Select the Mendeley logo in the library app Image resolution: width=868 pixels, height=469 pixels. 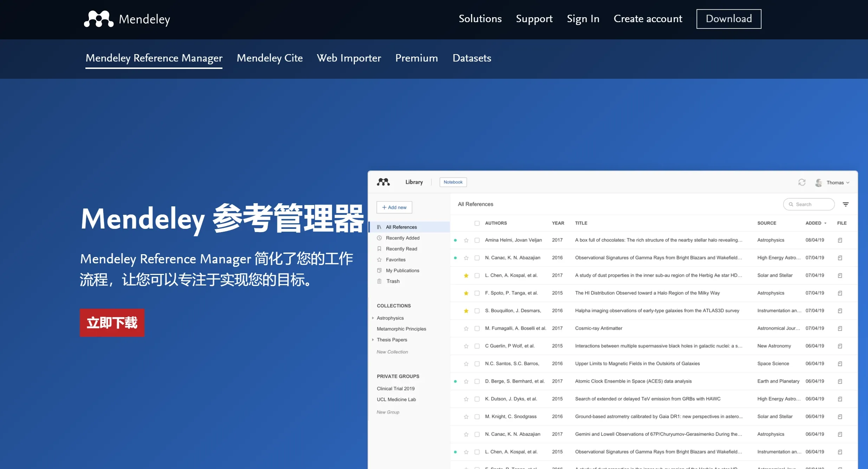click(383, 182)
